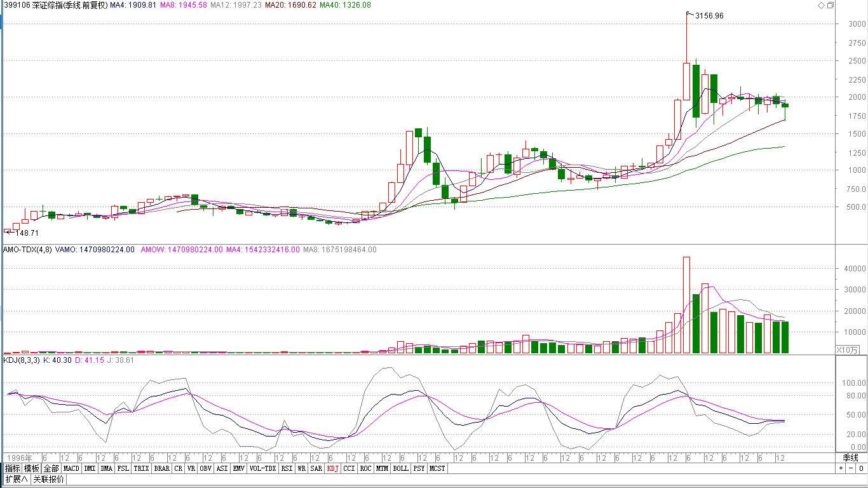Select the 全部 tab
The image size is (868, 488).
(51, 468)
